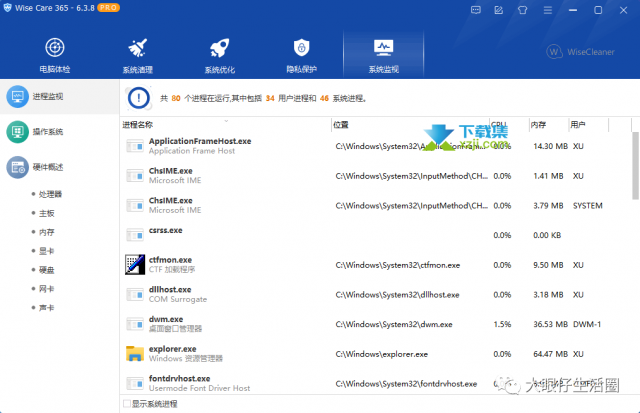The width and height of the screenshot is (640, 413).
Task: Switch to 系统清理 system cleaner tab
Action: [138, 56]
